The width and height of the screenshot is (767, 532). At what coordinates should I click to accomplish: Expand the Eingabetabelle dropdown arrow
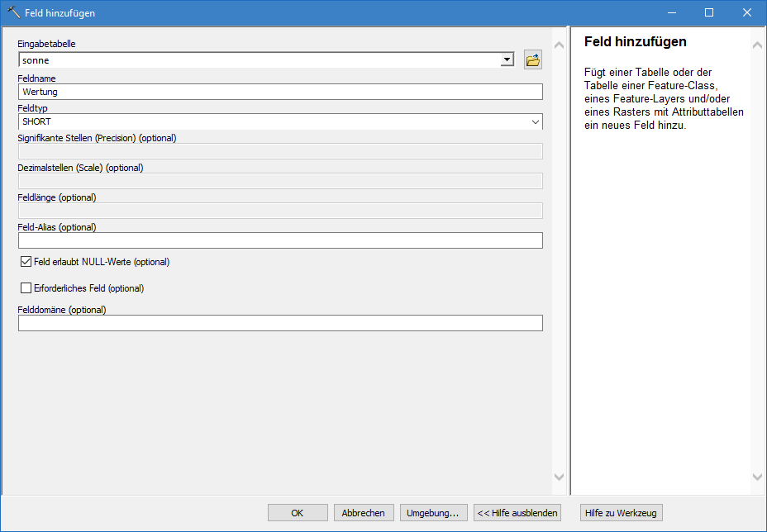point(506,60)
